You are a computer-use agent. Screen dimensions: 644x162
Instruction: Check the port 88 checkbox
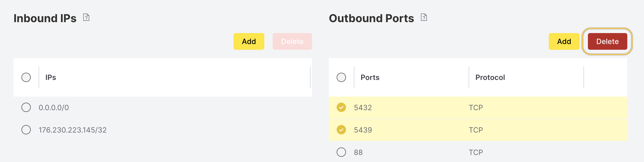(341, 152)
